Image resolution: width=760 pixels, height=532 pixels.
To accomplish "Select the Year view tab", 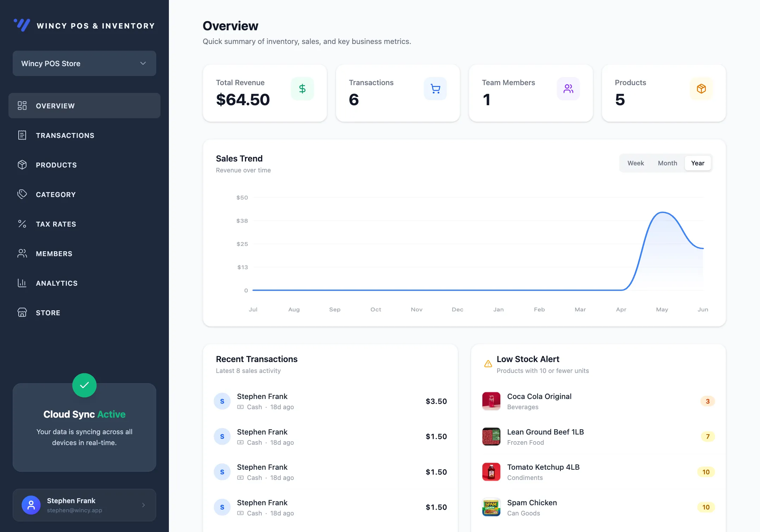I will [x=698, y=163].
